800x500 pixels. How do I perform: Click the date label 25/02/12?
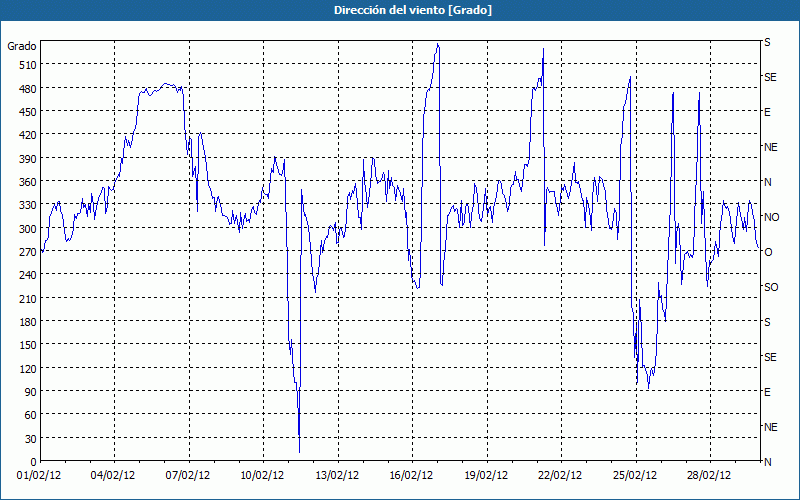635,476
